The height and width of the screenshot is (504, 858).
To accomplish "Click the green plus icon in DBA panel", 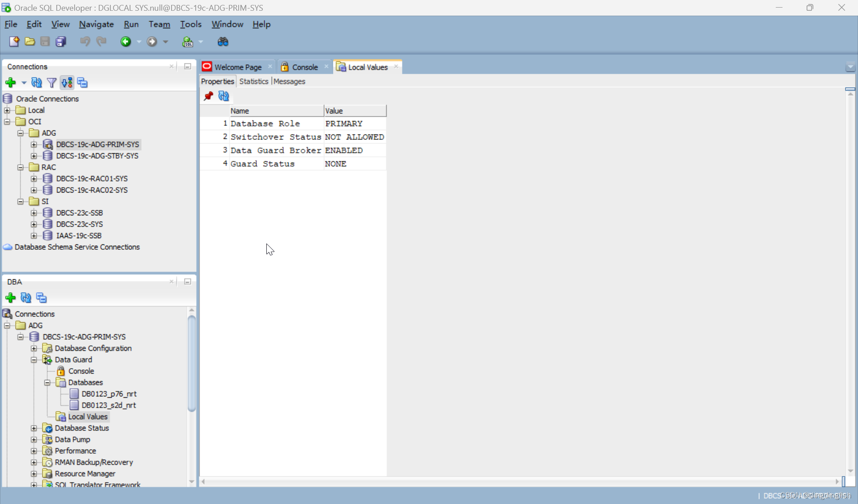I will (10, 298).
